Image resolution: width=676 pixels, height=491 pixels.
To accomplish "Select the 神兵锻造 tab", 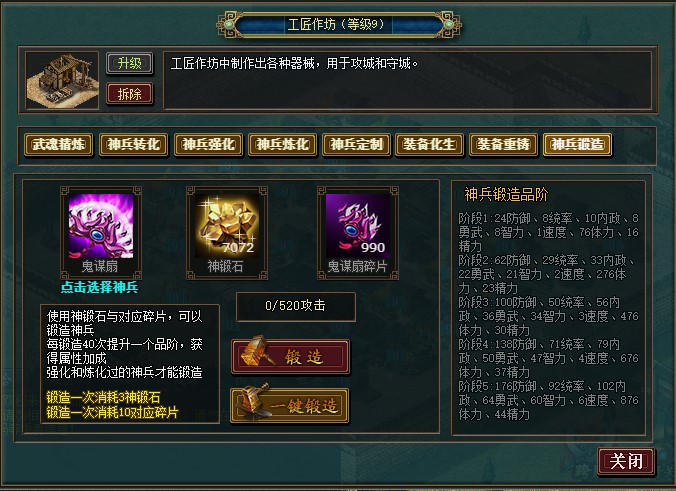I will click(x=578, y=144).
